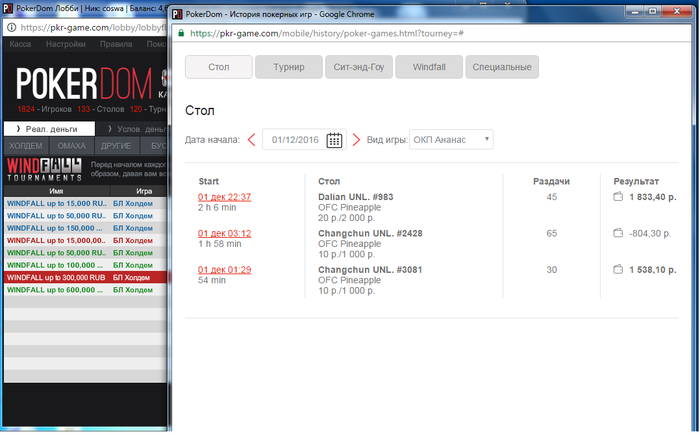Minimize the history Chrome window
This screenshot has width=700, height=434.
tap(633, 11)
